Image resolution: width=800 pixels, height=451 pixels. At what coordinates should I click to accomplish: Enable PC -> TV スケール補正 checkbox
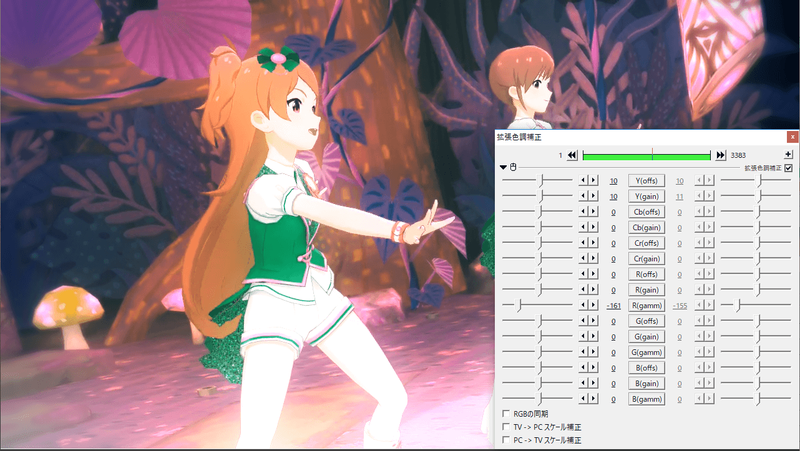pyautogui.click(x=506, y=440)
